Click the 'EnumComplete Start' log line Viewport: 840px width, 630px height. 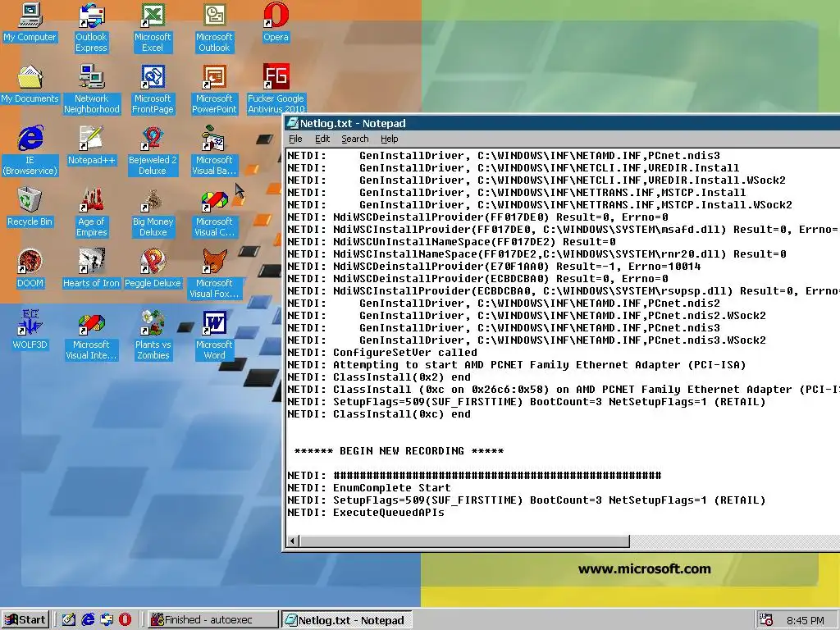(369, 488)
